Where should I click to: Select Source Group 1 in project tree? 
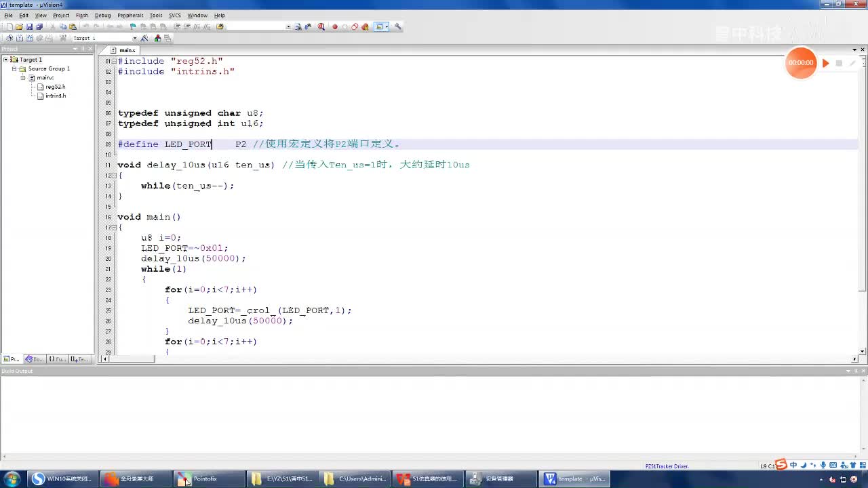click(49, 68)
